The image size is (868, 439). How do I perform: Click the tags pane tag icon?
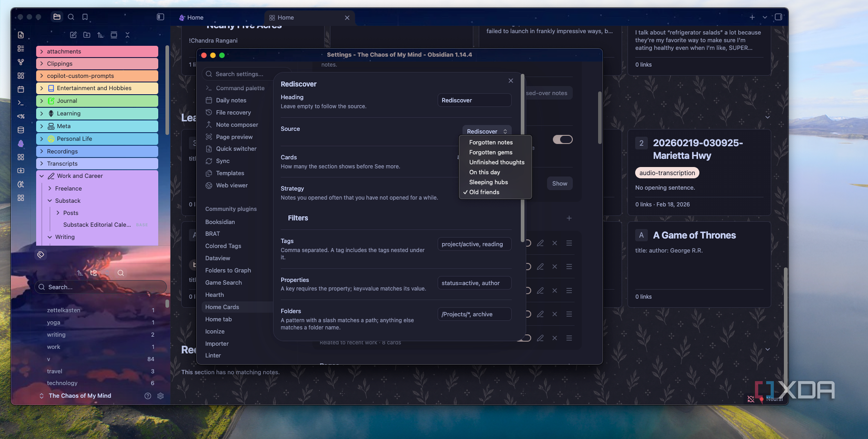pyautogui.click(x=41, y=255)
